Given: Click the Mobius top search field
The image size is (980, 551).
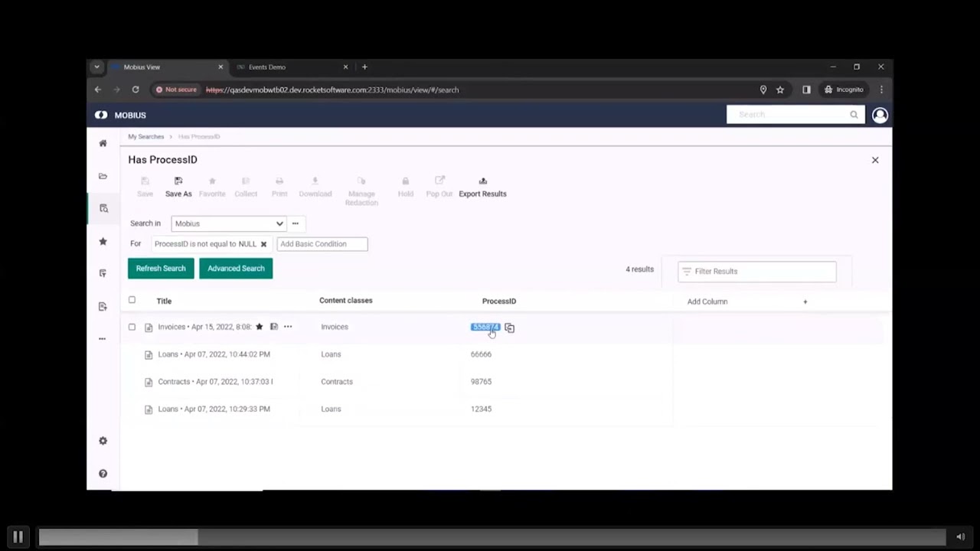Looking at the screenshot, I should (x=795, y=115).
